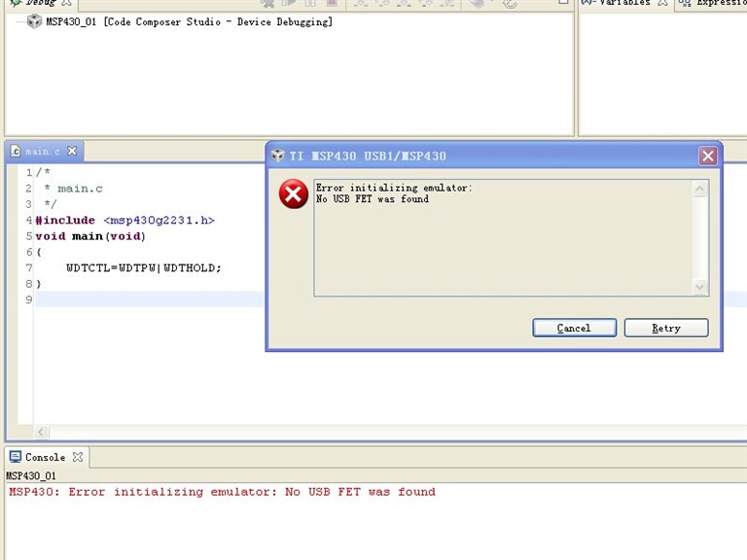This screenshot has width=747, height=560.
Task: Click the error message box scroll-up arrow
Action: point(699,189)
